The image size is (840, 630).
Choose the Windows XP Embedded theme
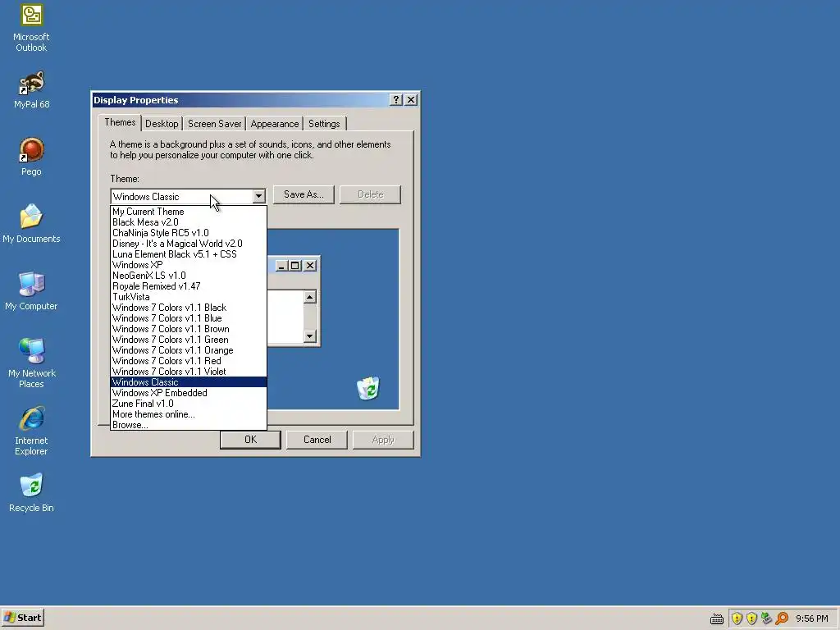pyautogui.click(x=189, y=393)
